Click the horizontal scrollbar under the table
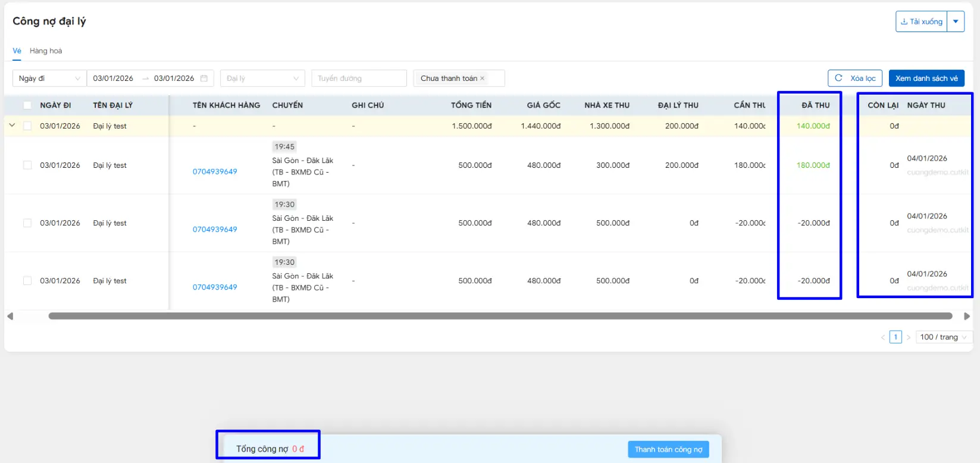This screenshot has height=463, width=980. [500, 316]
